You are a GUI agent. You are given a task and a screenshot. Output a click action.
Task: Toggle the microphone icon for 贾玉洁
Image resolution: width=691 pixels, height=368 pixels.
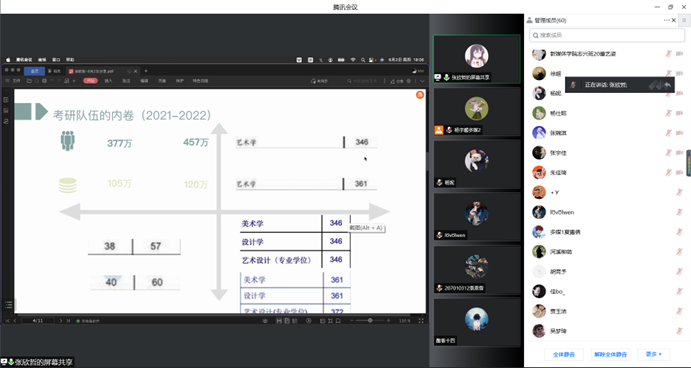pos(679,311)
